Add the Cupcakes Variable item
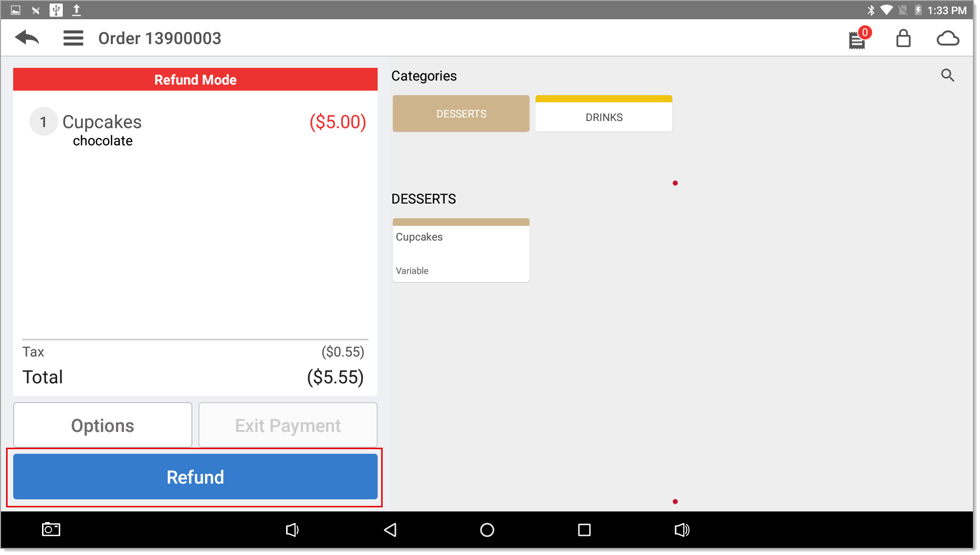Screen dimensions: 980x555 coord(461,251)
